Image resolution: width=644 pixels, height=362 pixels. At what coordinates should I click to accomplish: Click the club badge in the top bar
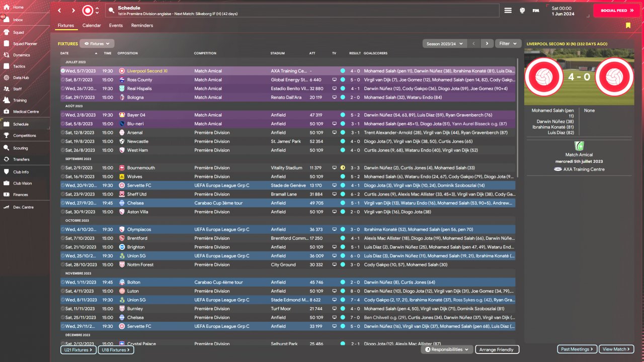point(88,10)
